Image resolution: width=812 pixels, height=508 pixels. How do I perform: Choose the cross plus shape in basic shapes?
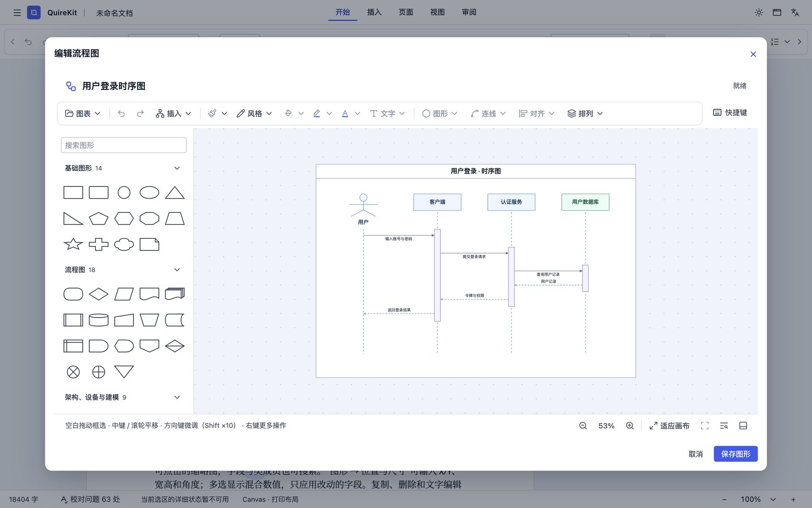pyautogui.click(x=98, y=244)
